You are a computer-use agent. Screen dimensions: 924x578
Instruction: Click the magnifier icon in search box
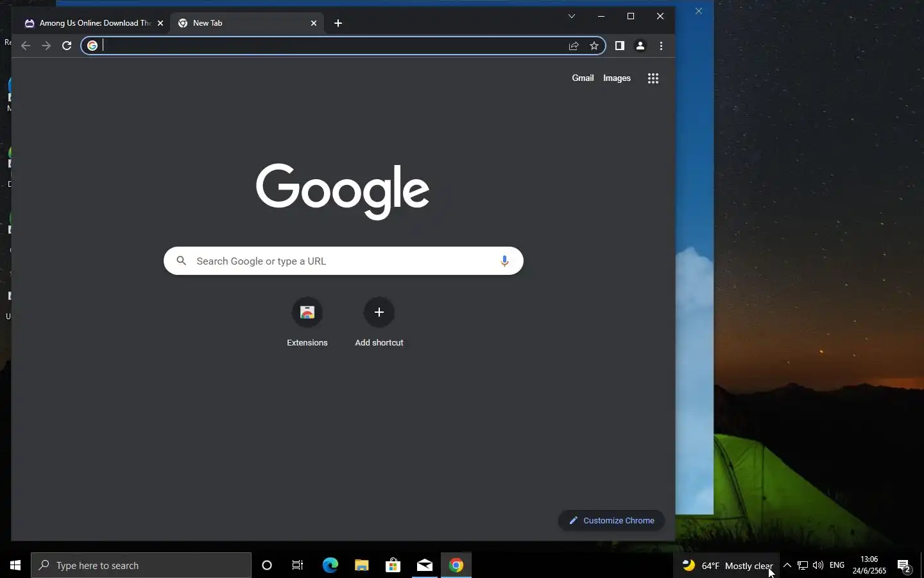[182, 261]
